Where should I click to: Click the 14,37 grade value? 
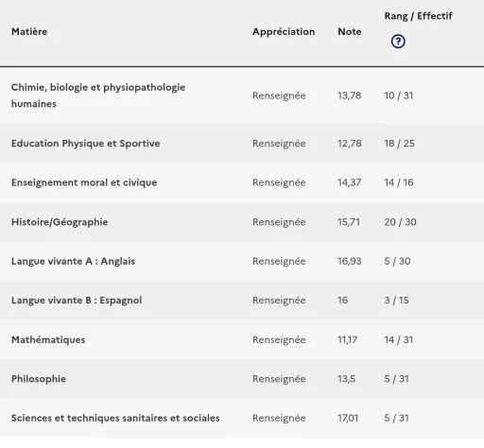(x=349, y=182)
